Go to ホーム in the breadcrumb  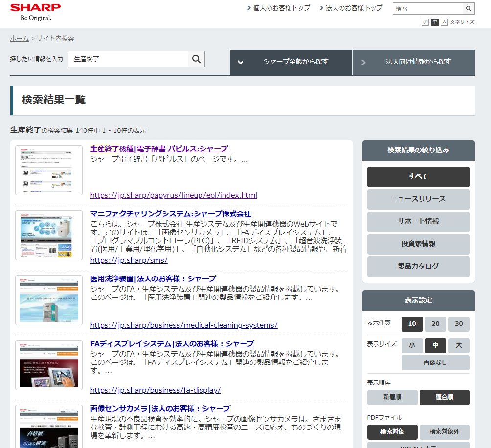coord(20,38)
